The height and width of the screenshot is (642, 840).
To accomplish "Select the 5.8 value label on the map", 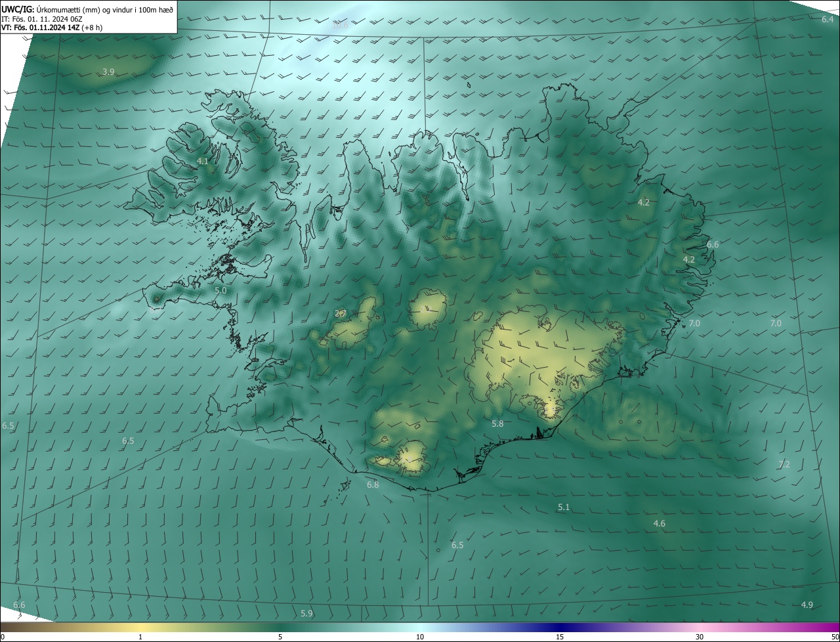I will coord(497,424).
